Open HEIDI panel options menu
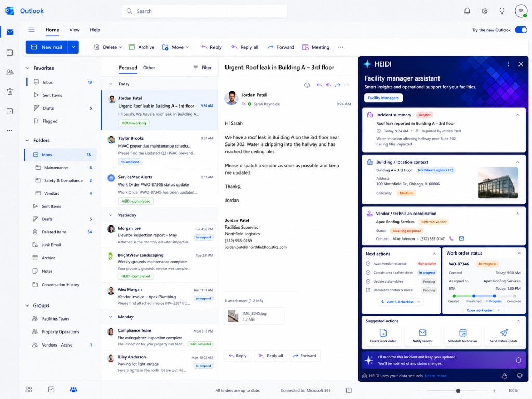Image resolution: width=532 pixels, height=399 pixels. (508, 64)
